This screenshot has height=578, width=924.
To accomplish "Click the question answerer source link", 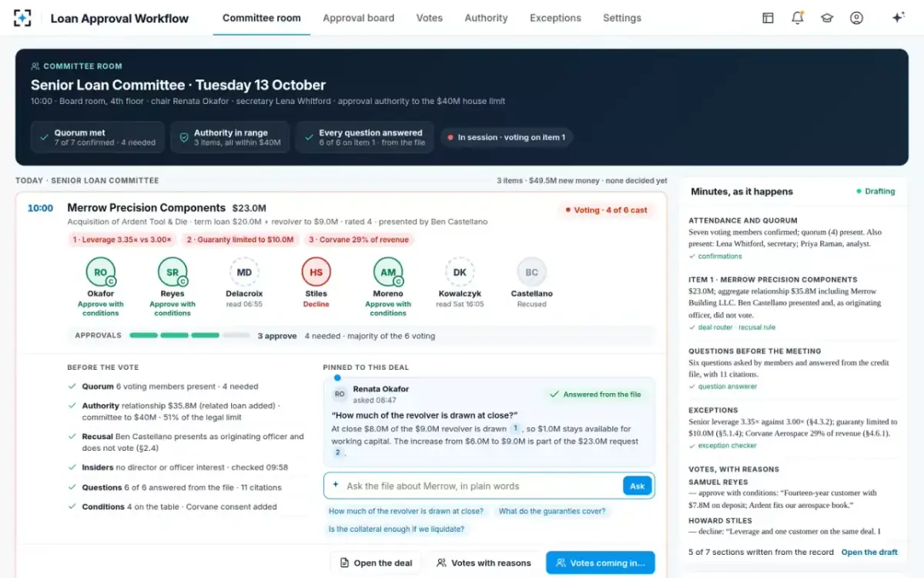I will click(x=728, y=386).
